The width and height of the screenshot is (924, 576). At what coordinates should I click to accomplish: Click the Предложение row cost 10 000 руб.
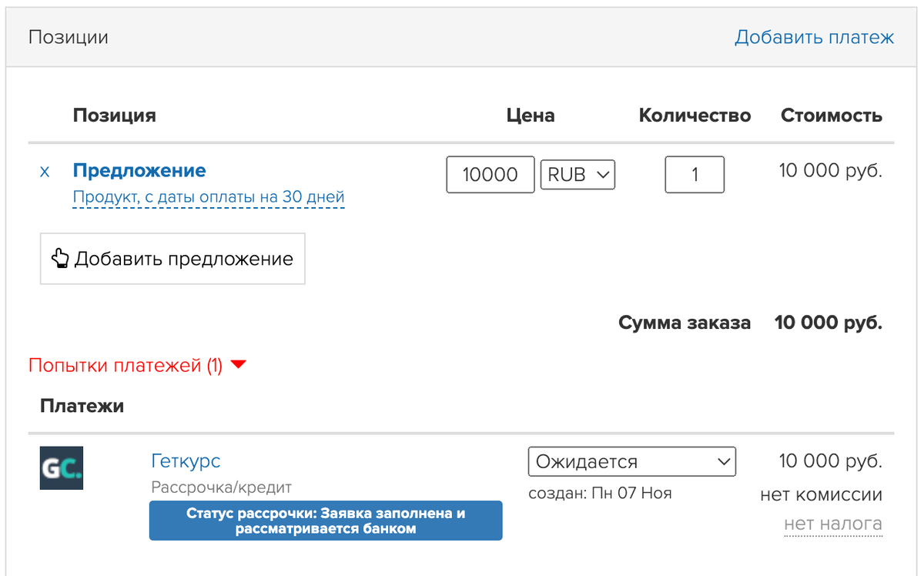coord(831,170)
